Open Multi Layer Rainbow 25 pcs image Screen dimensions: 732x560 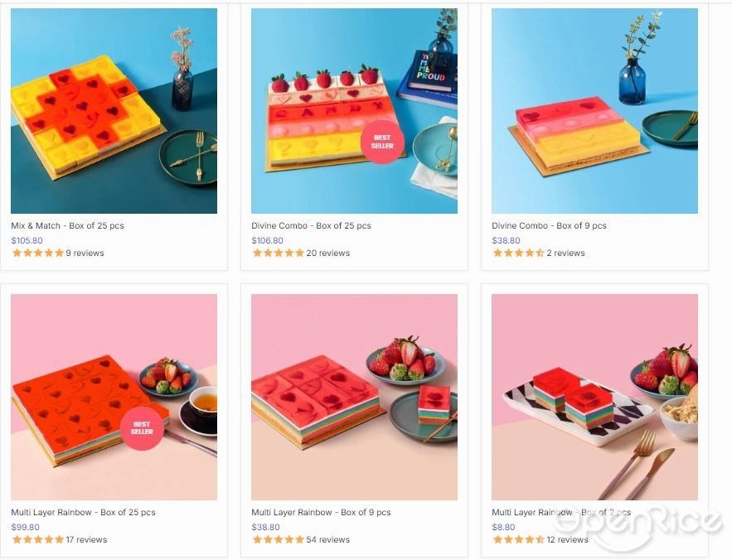114,397
